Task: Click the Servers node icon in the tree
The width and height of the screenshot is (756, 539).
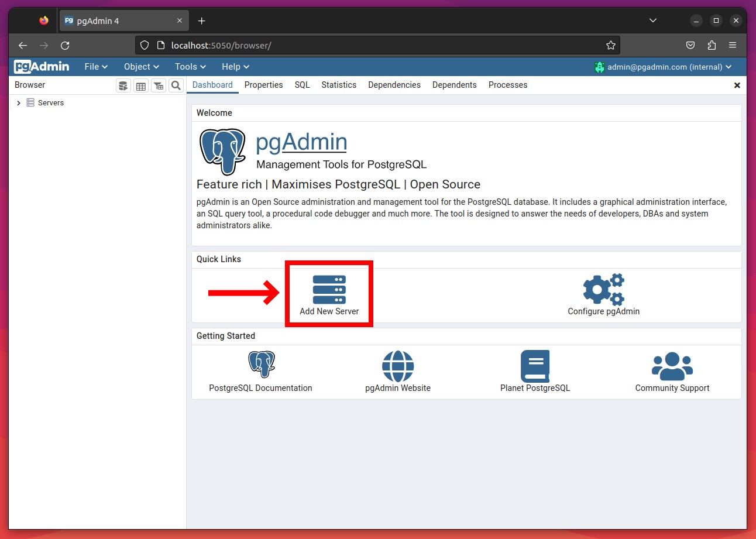Action: 30,102
